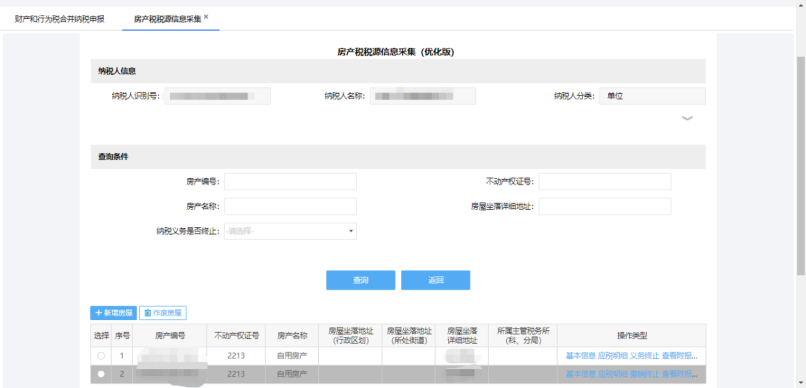The height and width of the screenshot is (388, 806).
Task: Open 基本信息 link in row 1
Action: (x=580, y=356)
